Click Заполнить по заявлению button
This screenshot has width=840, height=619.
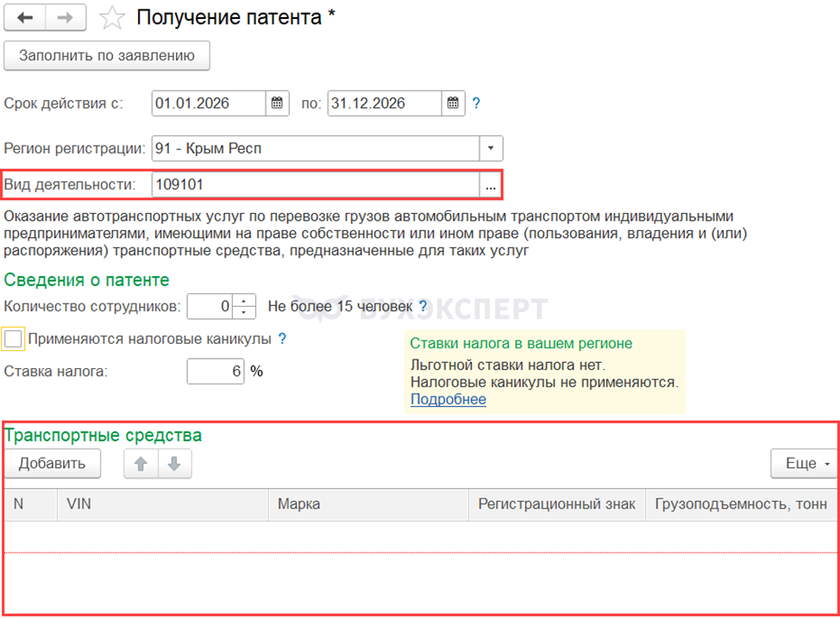[x=107, y=56]
